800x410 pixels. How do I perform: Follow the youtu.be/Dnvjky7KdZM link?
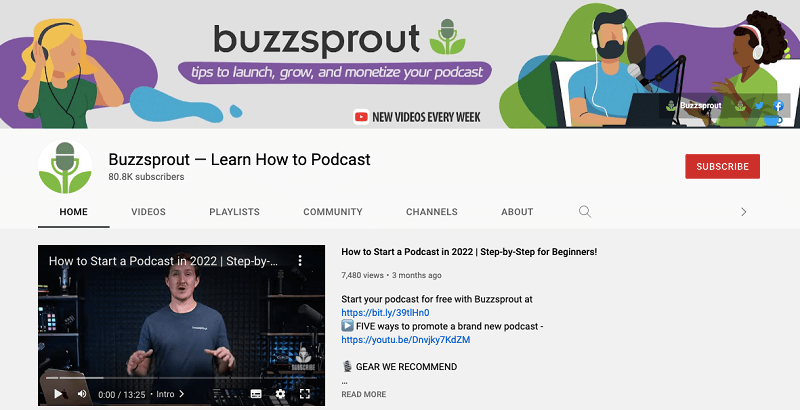406,340
